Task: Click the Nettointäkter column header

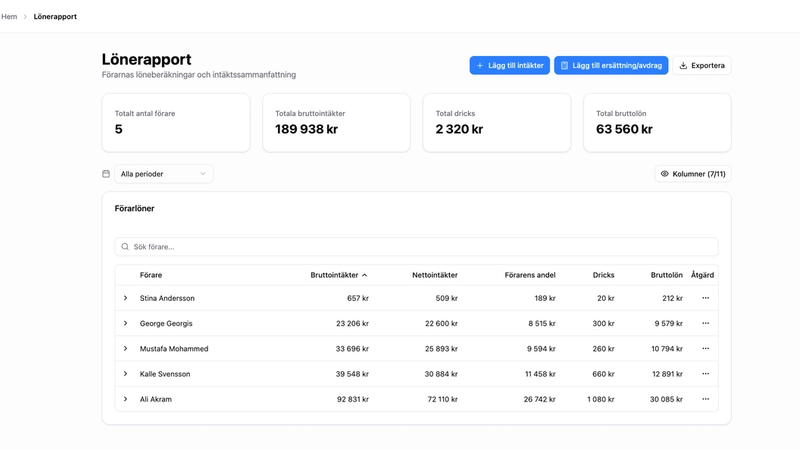Action: point(435,275)
